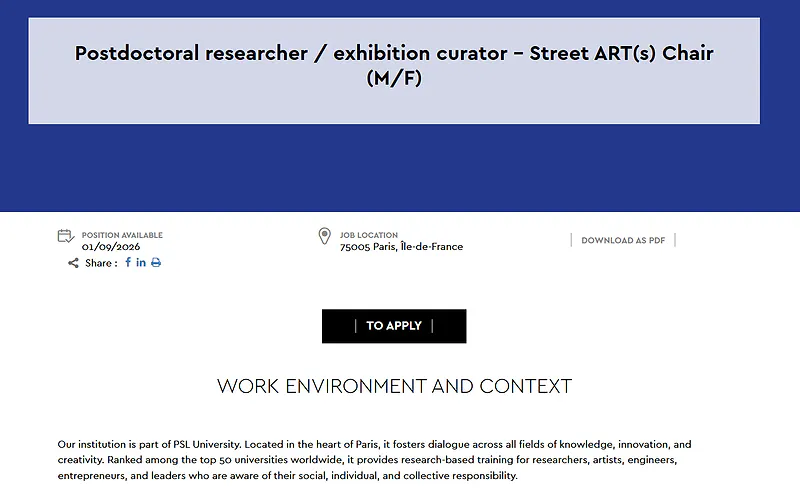Open the TO APPLY button
The width and height of the screenshot is (800, 489).
(x=394, y=326)
